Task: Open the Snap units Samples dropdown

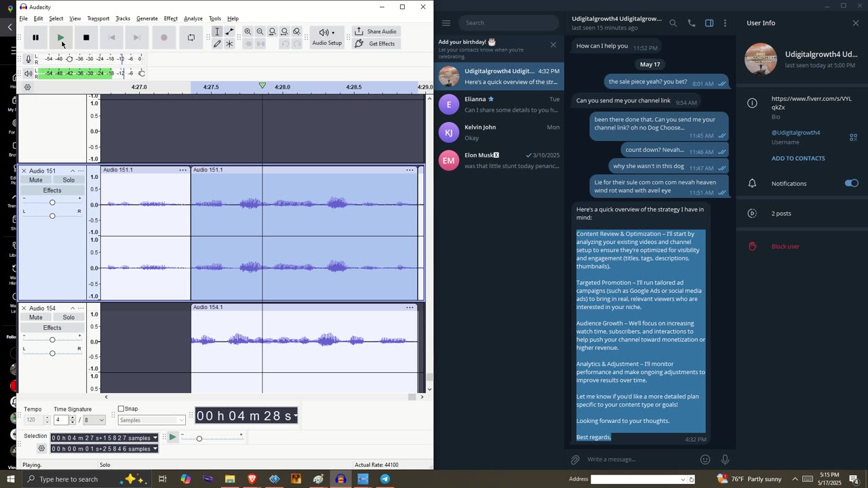Action: tap(152, 420)
